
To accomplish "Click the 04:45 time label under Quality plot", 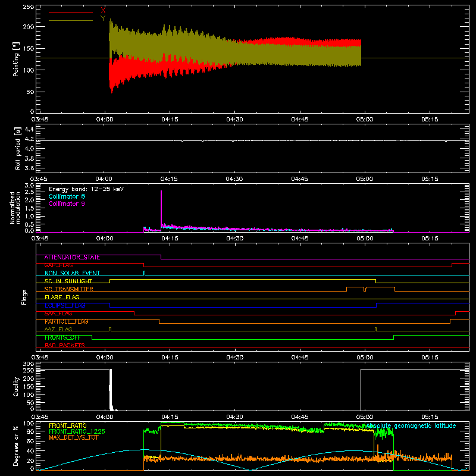I will (x=300, y=417).
